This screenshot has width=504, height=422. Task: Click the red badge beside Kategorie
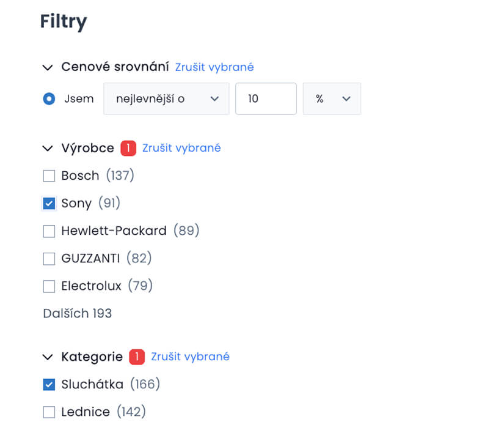coord(137,357)
